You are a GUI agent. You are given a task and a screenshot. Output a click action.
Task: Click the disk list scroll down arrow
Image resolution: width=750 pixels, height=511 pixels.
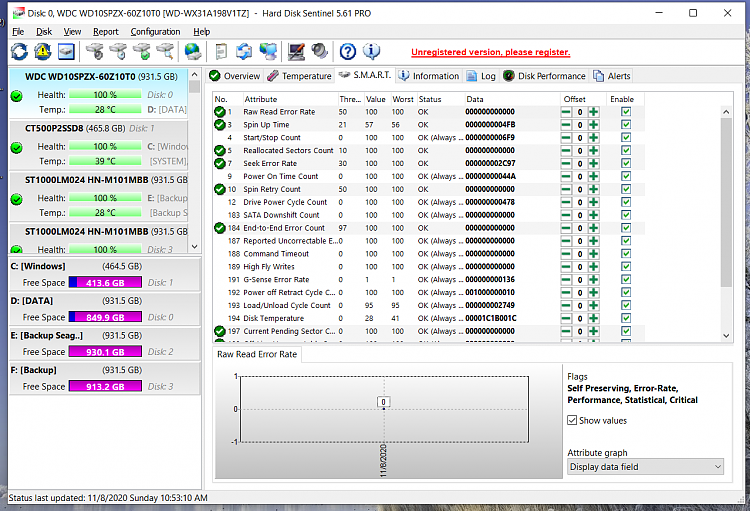point(194,247)
